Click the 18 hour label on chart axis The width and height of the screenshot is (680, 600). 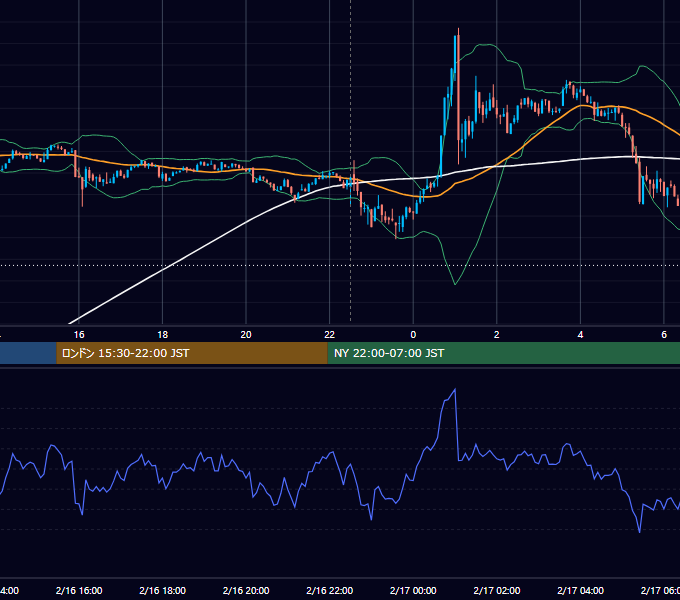click(163, 335)
